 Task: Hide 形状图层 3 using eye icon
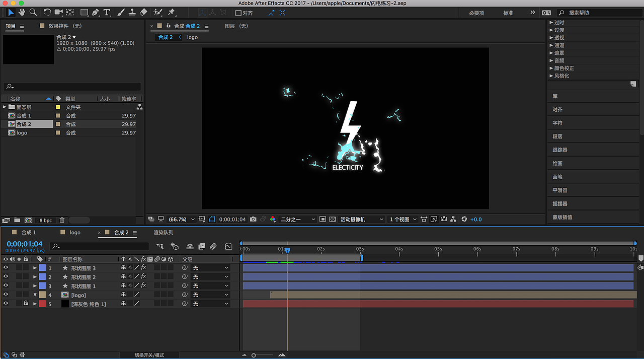click(6, 268)
